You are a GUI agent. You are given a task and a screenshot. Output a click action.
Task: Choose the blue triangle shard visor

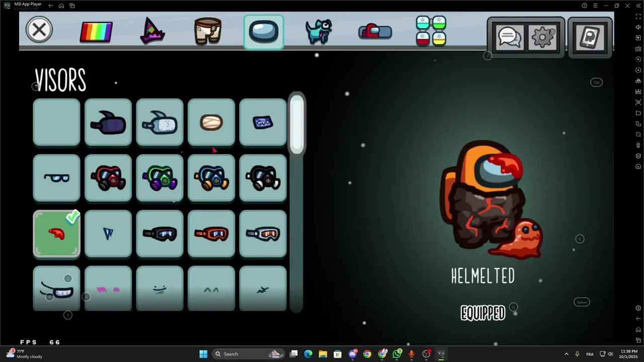point(108,234)
